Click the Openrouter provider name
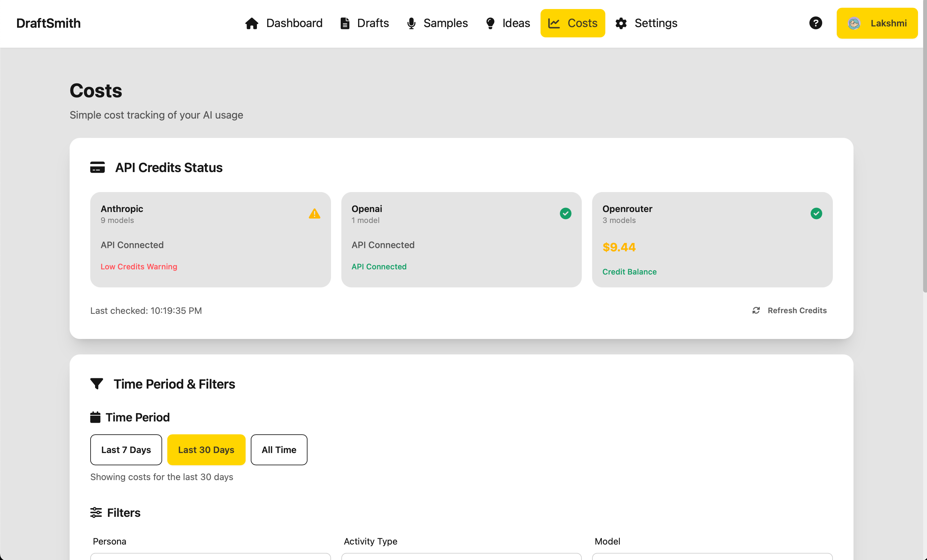Screen dimensions: 927x560 point(627,209)
